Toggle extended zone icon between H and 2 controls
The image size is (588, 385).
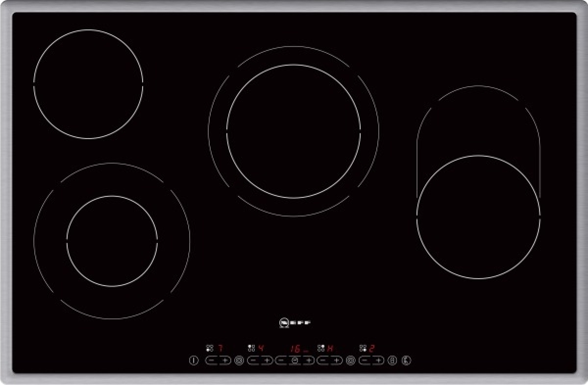click(x=351, y=361)
